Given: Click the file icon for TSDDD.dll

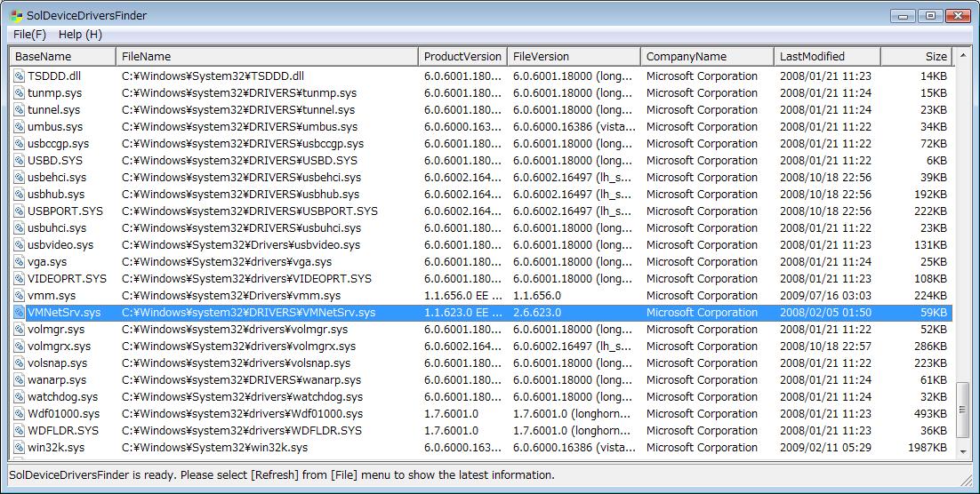Looking at the screenshot, I should tap(19, 76).
